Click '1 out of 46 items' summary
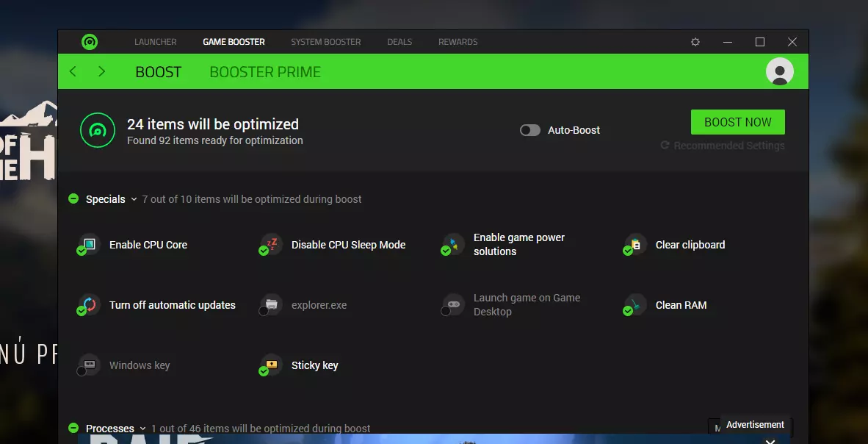This screenshot has width=868, height=444. tap(261, 429)
